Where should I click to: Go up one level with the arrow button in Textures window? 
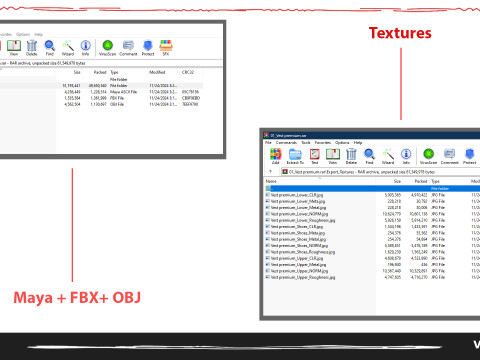point(270,172)
